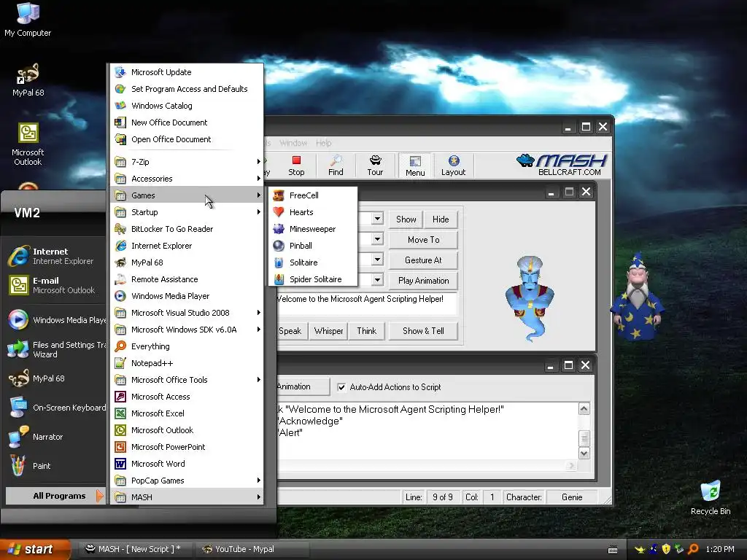747x560 pixels.
Task: Open the dropdown arrow beside Show button
Action: [377, 219]
